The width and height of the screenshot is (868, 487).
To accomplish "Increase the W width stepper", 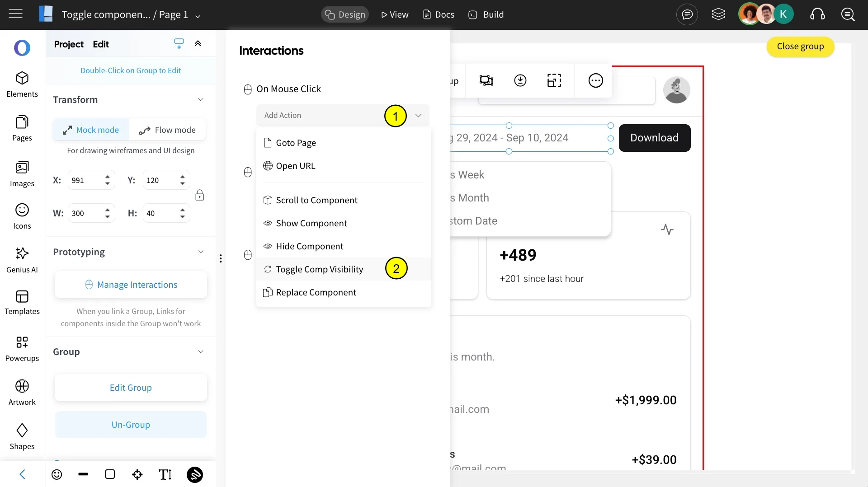I will click(x=107, y=210).
